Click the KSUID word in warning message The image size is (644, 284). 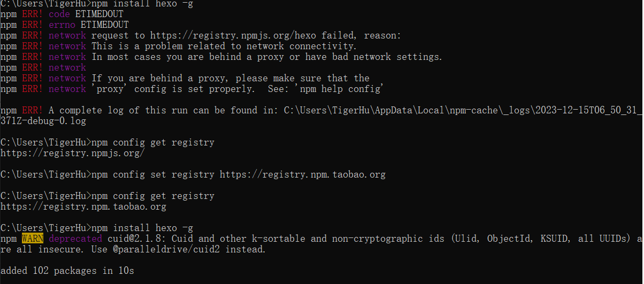(554, 239)
